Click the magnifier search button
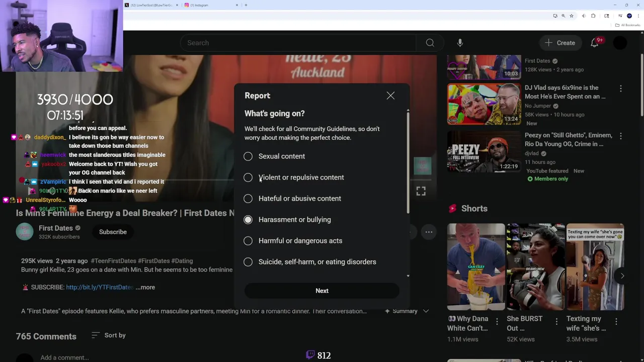This screenshot has width=644, height=362. [x=430, y=43]
